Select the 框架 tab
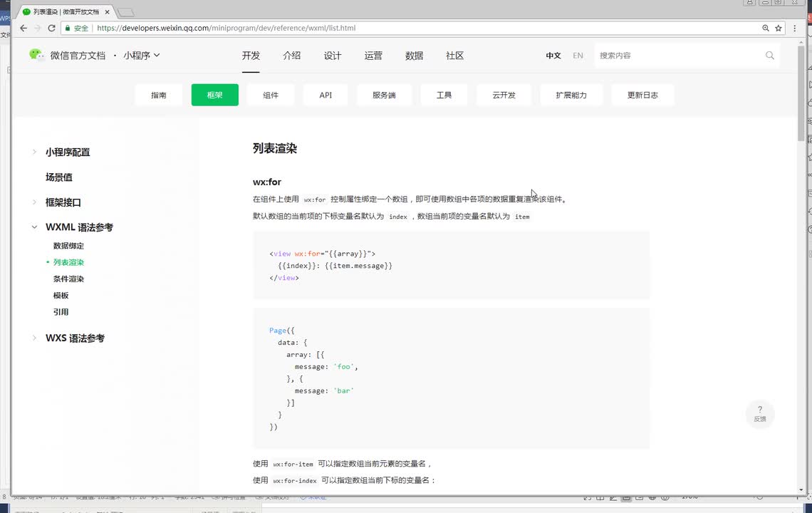This screenshot has width=812, height=513. click(215, 95)
